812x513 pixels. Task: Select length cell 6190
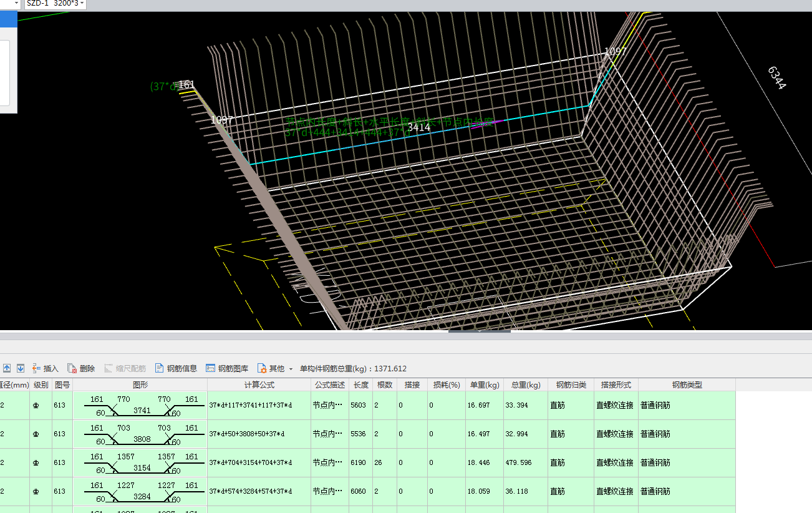(x=361, y=463)
